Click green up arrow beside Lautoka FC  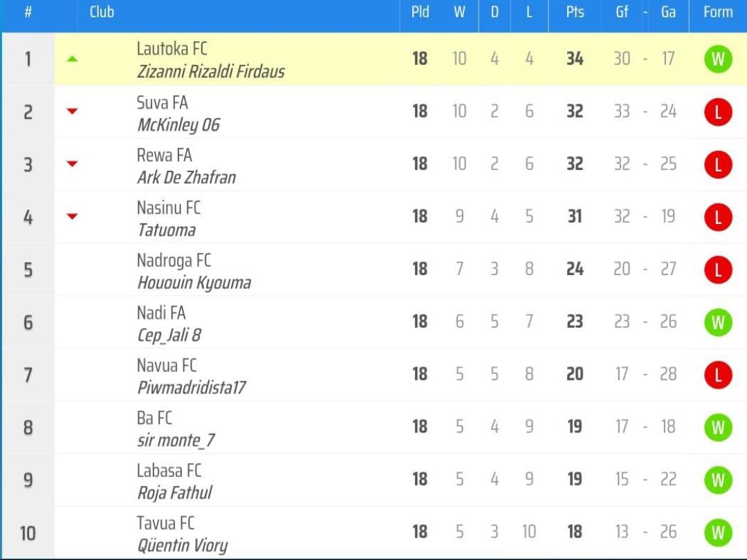coord(72,59)
